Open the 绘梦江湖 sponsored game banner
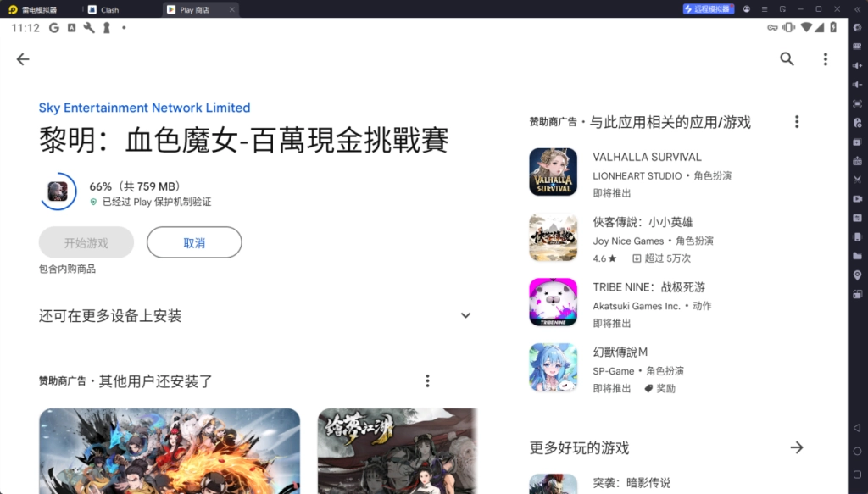The image size is (868, 494). (398, 451)
